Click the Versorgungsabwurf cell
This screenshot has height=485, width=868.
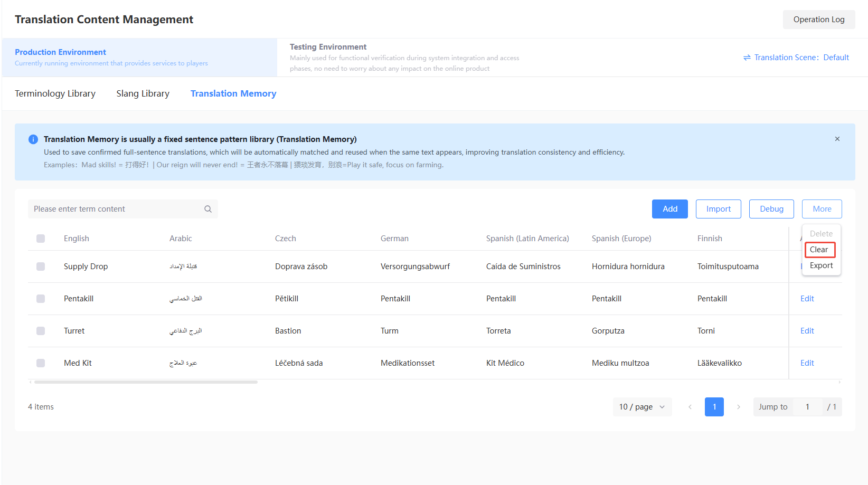416,267
